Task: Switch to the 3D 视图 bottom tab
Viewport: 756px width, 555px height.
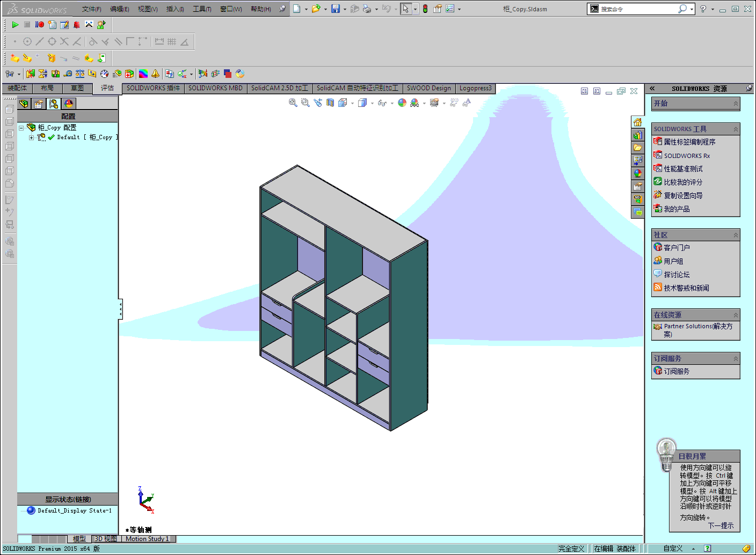Action: click(106, 539)
